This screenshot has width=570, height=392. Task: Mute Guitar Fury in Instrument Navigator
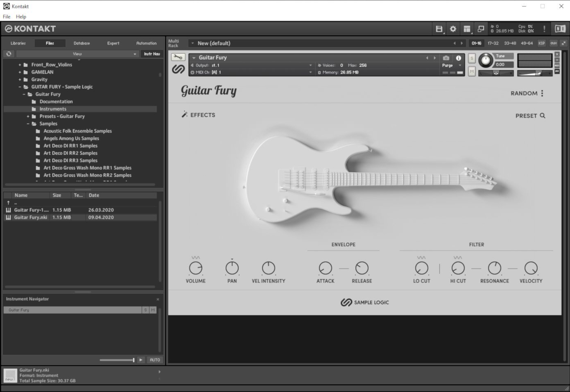[153, 310]
